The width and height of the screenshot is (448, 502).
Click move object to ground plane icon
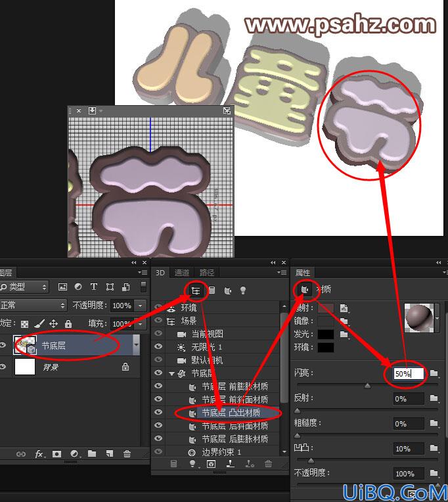pos(230,464)
